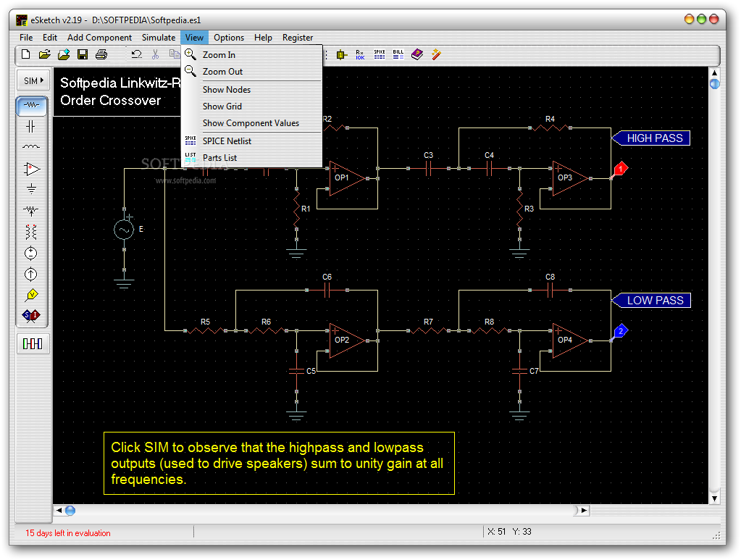Click the Softpedia Linkwitz title text box
This screenshot has width=741, height=560.
(x=117, y=92)
